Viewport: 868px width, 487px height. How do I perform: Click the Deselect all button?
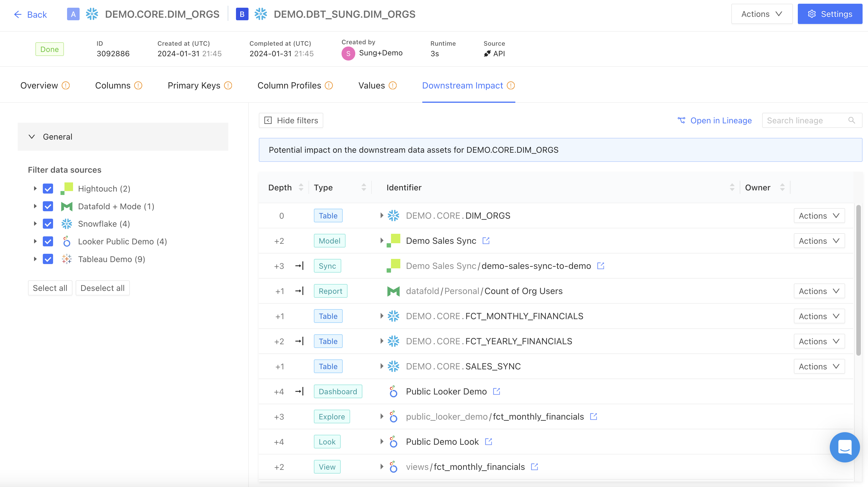(102, 288)
